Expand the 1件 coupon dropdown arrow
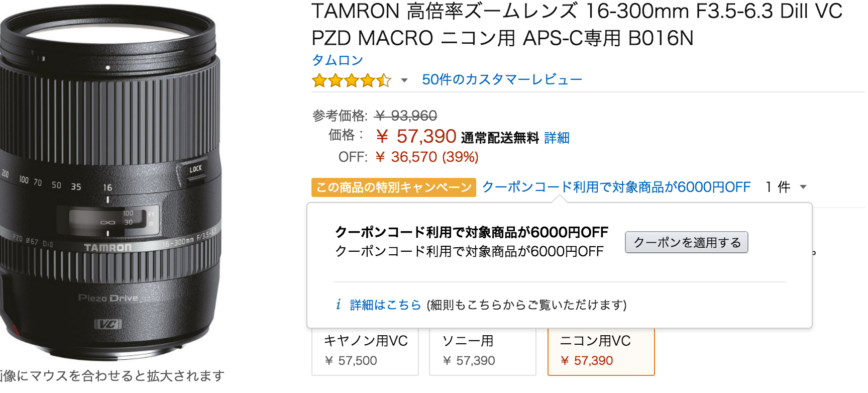This screenshot has height=393, width=868. pyautogui.click(x=803, y=186)
